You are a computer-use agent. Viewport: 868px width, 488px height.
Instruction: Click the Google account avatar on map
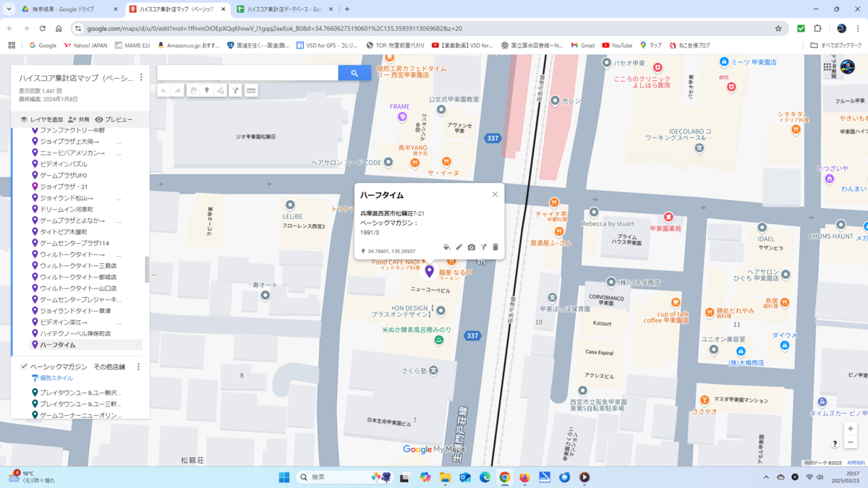(846, 68)
